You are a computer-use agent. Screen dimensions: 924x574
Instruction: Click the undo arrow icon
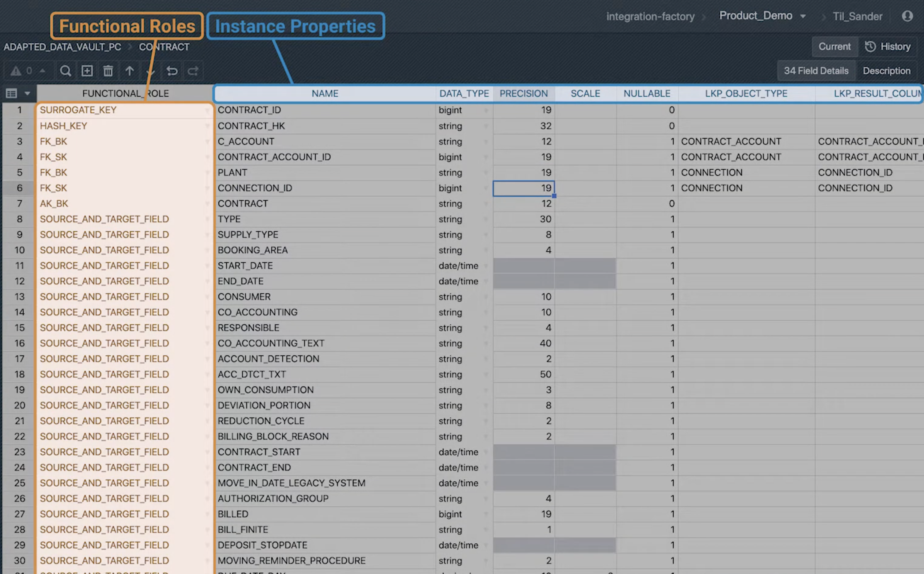click(172, 71)
